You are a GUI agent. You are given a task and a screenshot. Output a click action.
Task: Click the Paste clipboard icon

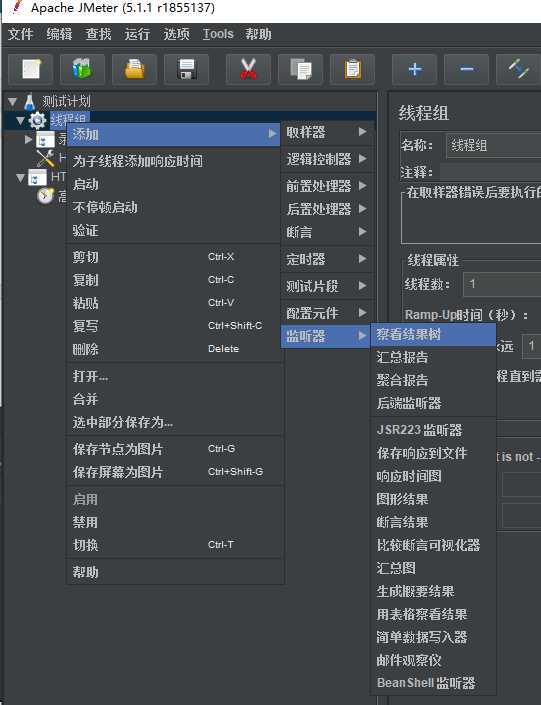click(x=352, y=69)
